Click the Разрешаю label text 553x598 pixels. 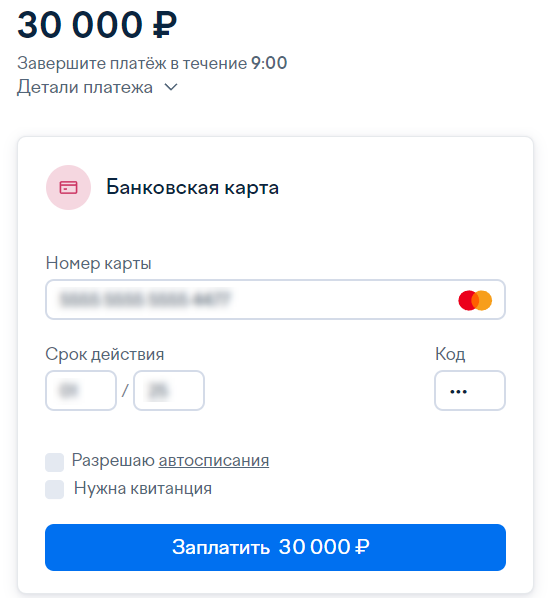[x=113, y=460]
